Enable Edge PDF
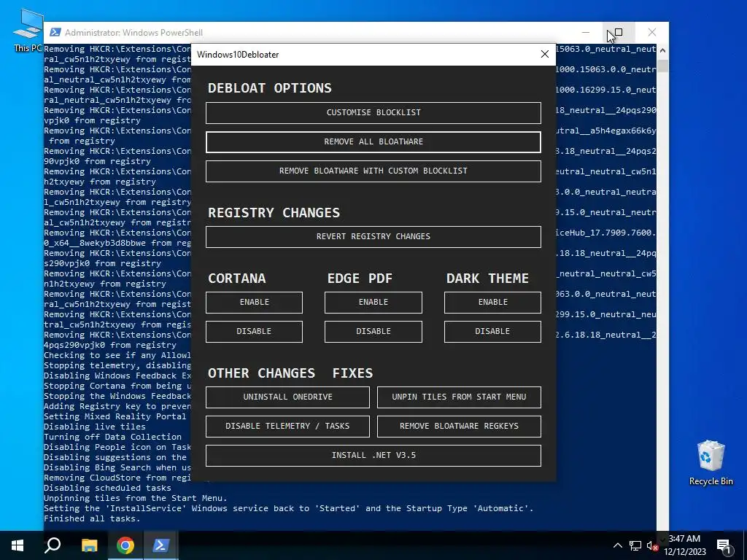This screenshot has height=560, width=747. [x=373, y=303]
